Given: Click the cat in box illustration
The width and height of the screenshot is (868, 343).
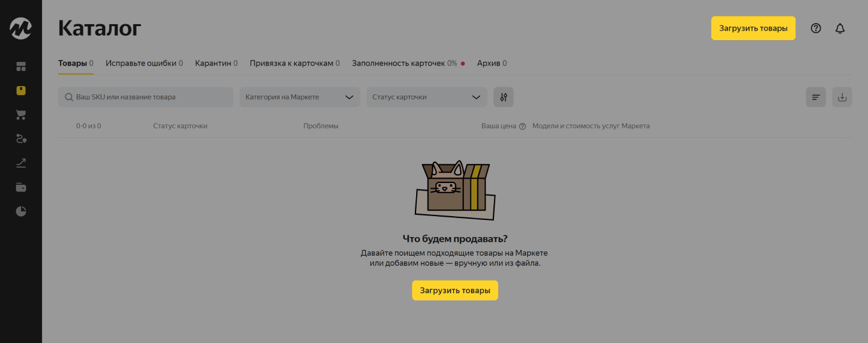Looking at the screenshot, I should pos(455,191).
